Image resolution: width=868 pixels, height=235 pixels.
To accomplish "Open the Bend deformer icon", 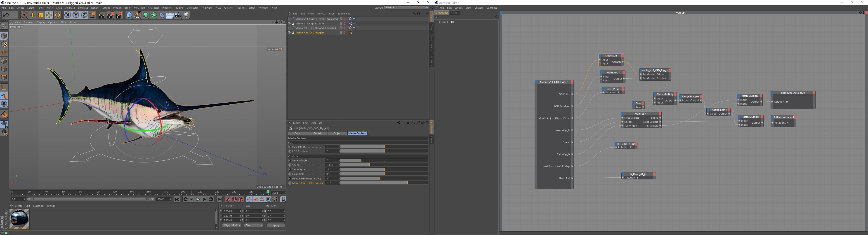I will click(x=162, y=15).
